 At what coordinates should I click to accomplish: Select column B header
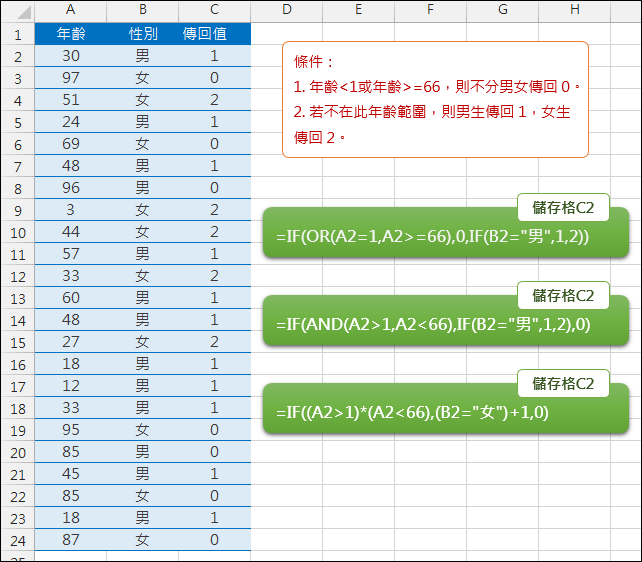142,10
